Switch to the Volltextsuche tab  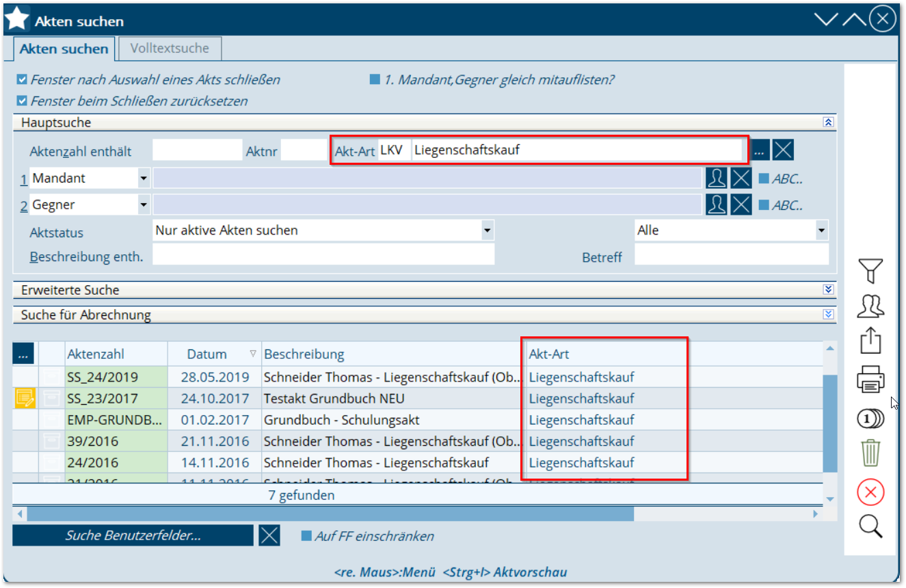coord(170,49)
